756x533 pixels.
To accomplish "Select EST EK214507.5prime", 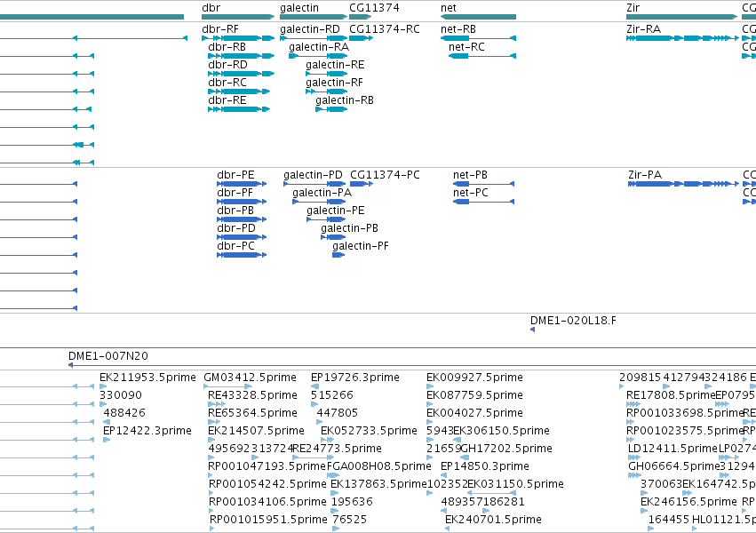I will (x=257, y=431).
